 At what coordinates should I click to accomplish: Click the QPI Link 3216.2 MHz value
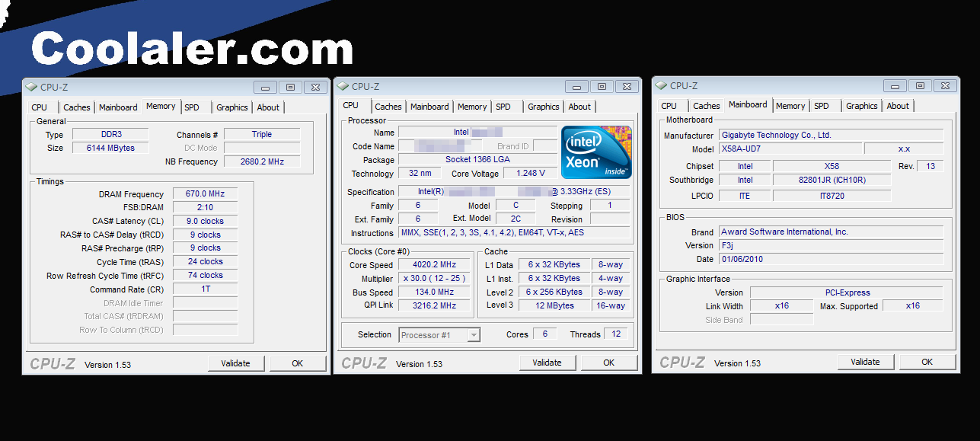[433, 305]
